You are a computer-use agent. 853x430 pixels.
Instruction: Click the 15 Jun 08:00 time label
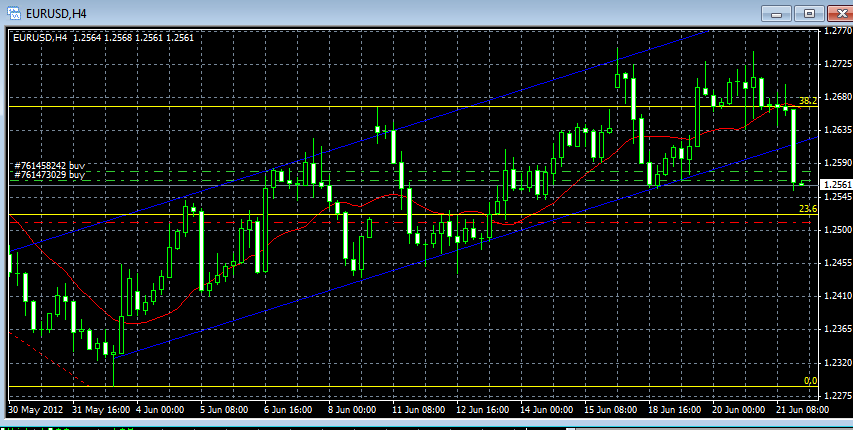point(611,409)
